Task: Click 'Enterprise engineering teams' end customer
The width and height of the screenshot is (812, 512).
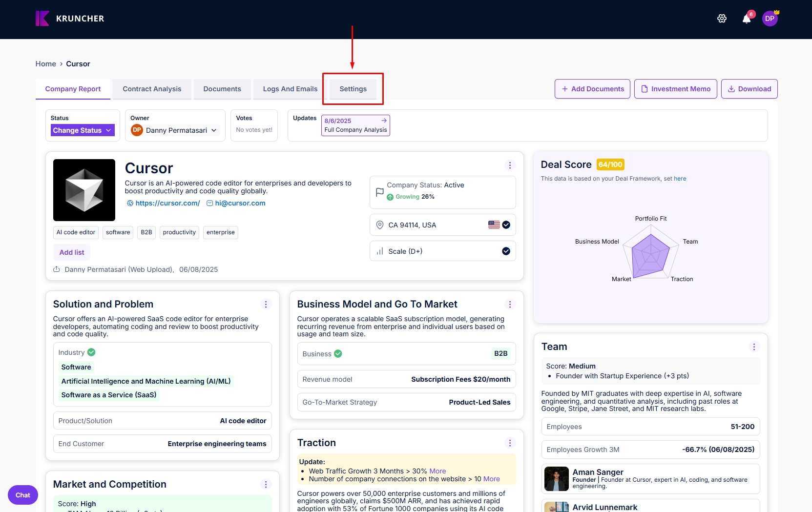Action: [217, 444]
